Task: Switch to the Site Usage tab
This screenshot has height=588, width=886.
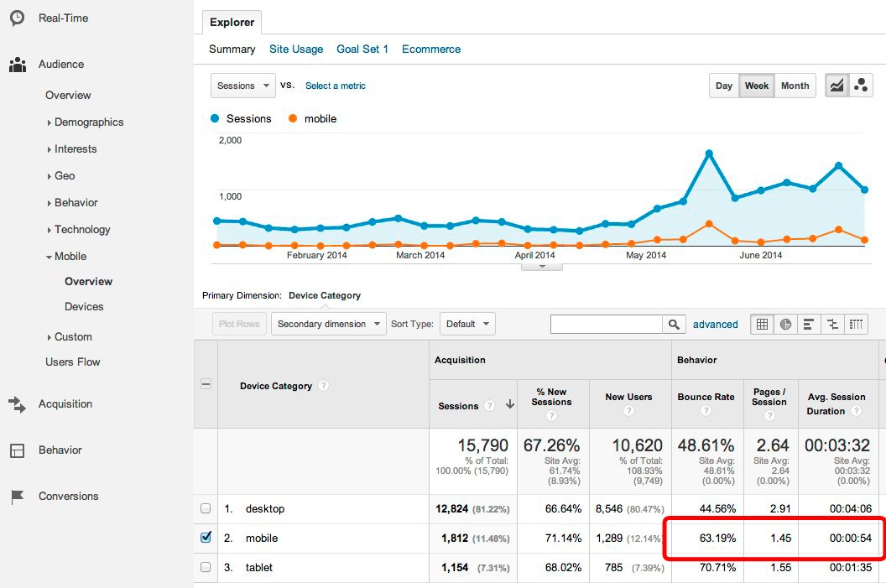Action: [x=296, y=49]
